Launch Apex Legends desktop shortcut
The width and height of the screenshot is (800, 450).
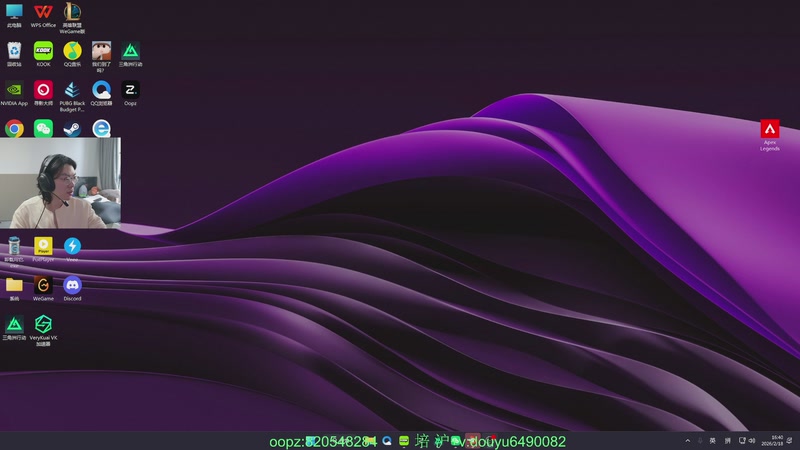770,135
